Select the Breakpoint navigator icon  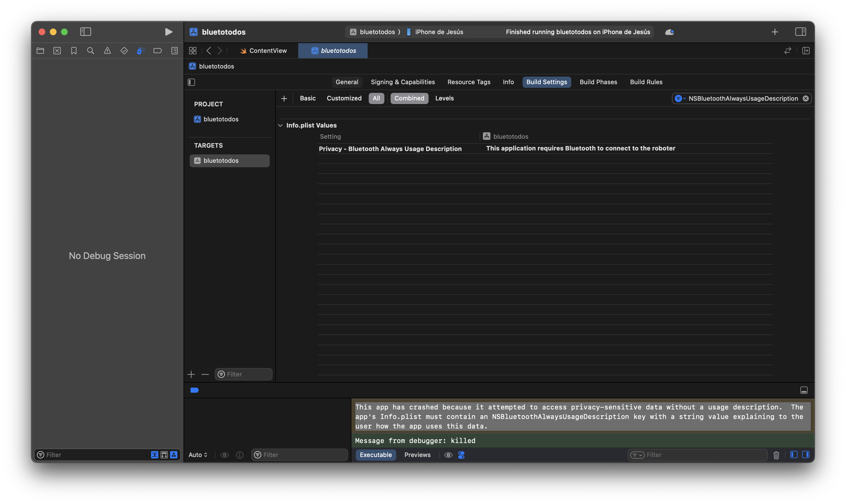(x=158, y=51)
